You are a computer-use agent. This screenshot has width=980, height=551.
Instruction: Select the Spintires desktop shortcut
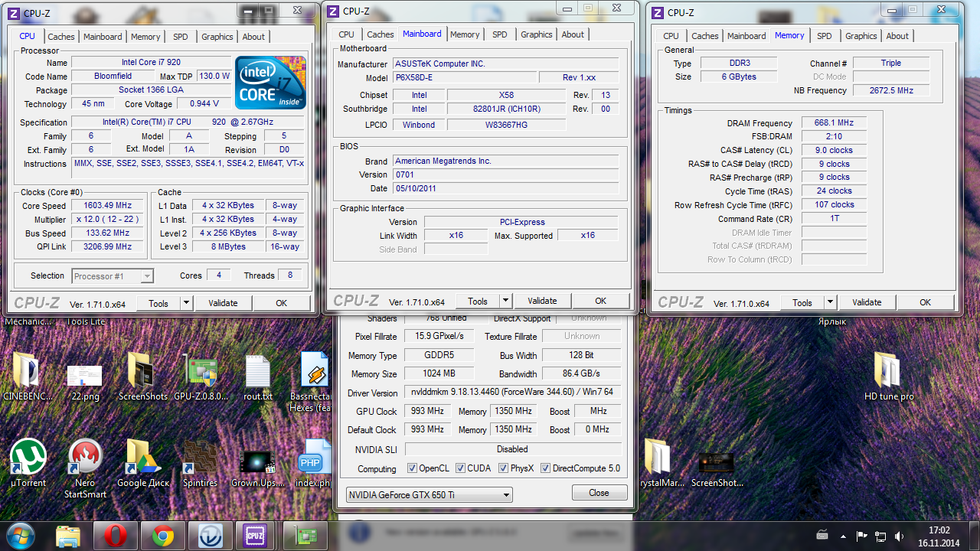(200, 457)
